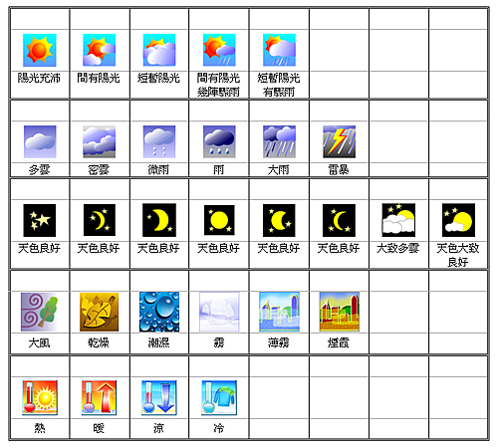The height and width of the screenshot is (448, 498).
Task: Select the 煙霞 label text
Action: tap(339, 342)
